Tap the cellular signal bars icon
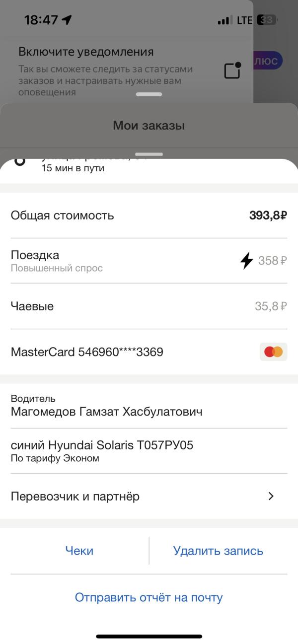 point(225,20)
